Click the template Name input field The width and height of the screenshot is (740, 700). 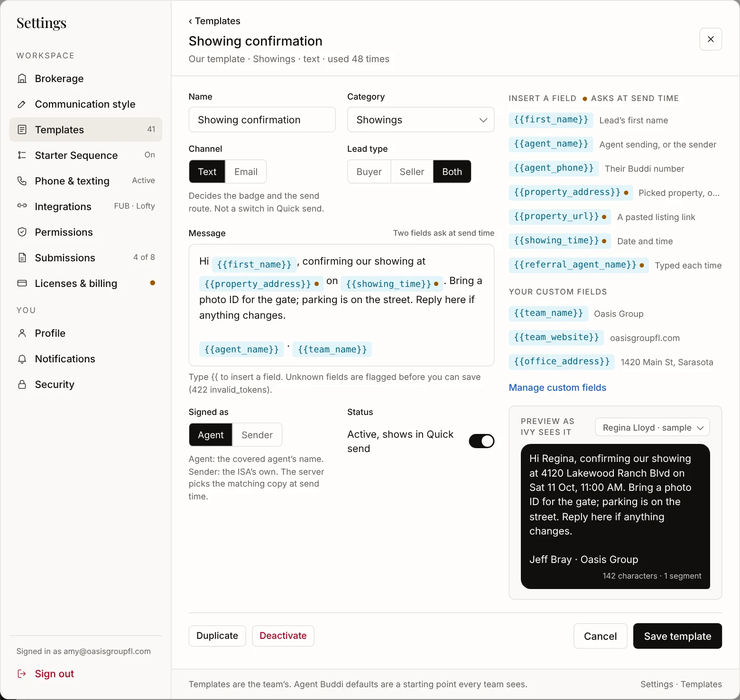262,120
